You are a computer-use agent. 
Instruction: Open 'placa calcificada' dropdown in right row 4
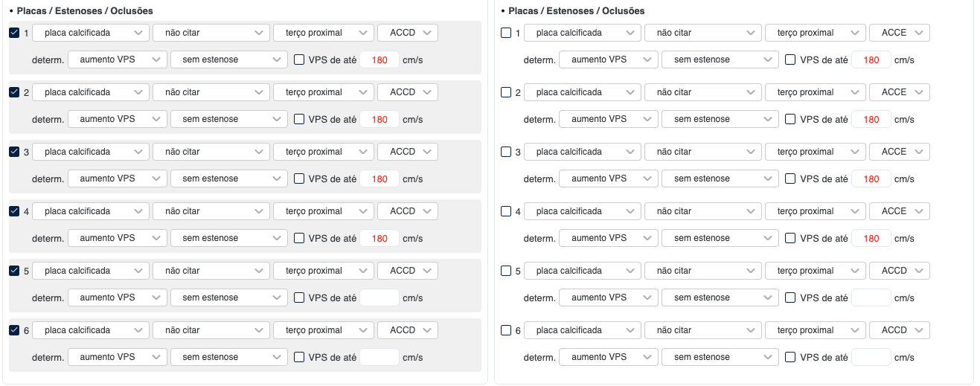582,211
